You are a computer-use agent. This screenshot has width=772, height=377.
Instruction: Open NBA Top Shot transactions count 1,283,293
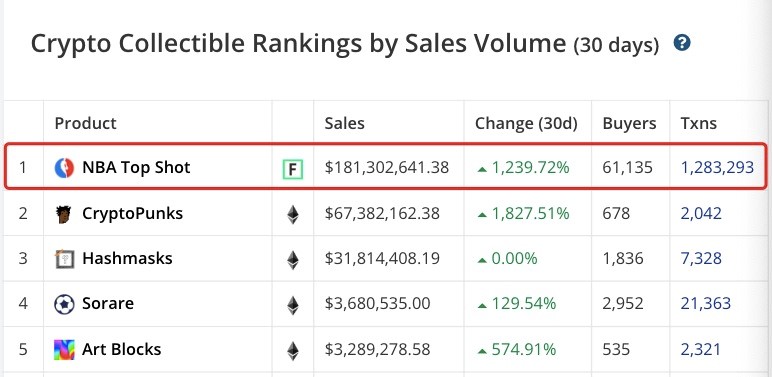tap(717, 167)
